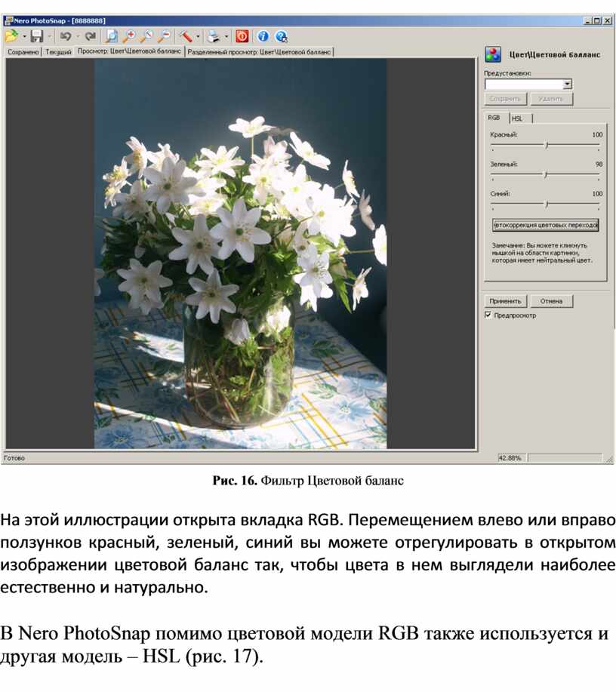Click the zoom in magnifier icon
Viewport: 616px width, 692px height.
(129, 35)
